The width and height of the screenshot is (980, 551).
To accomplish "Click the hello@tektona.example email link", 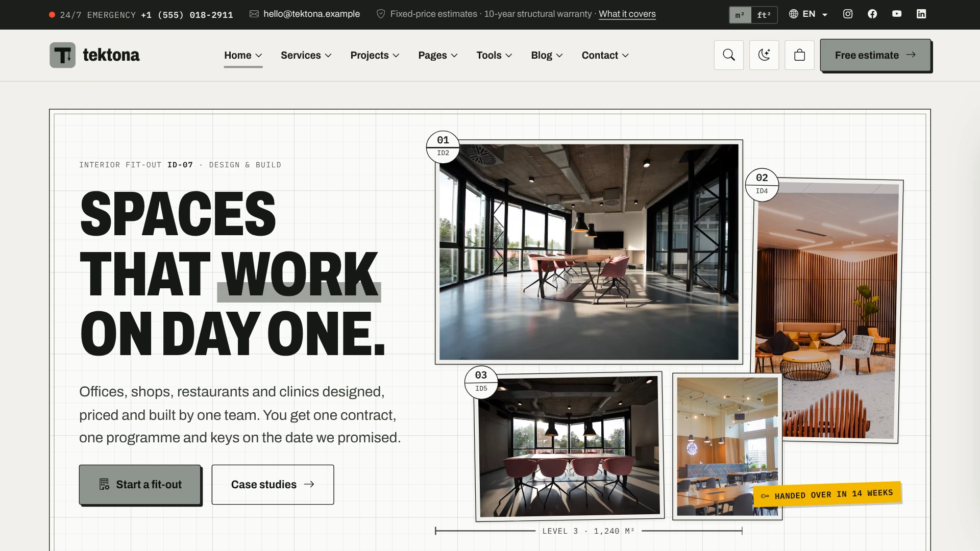I will pyautogui.click(x=311, y=14).
